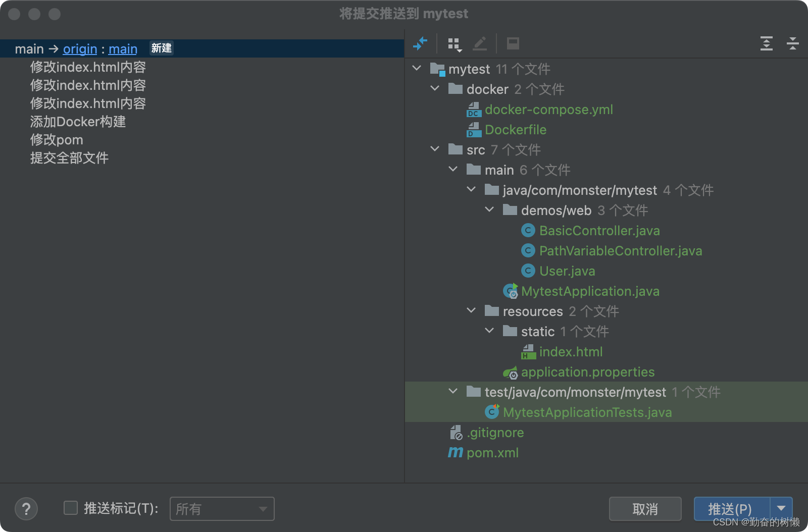Select .gitignore file name

point(495,433)
